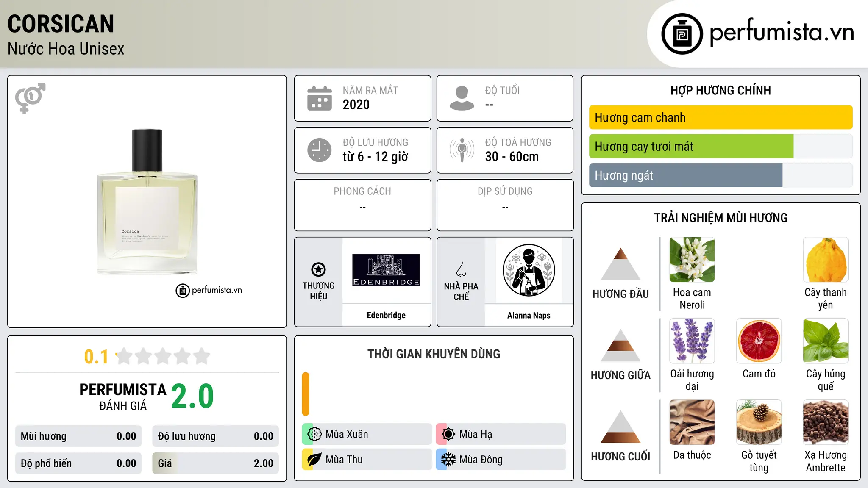Click the nose icon above Nhà Pha Chế
This screenshot has width=868, height=488.
(461, 269)
